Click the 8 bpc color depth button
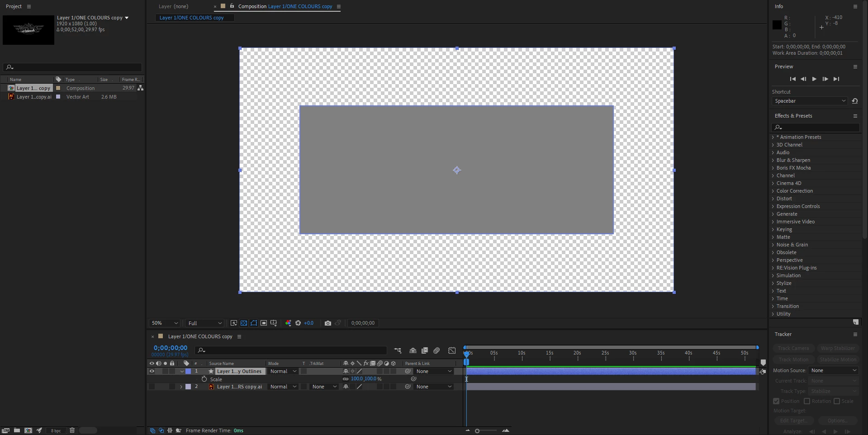The image size is (868, 435). click(56, 430)
